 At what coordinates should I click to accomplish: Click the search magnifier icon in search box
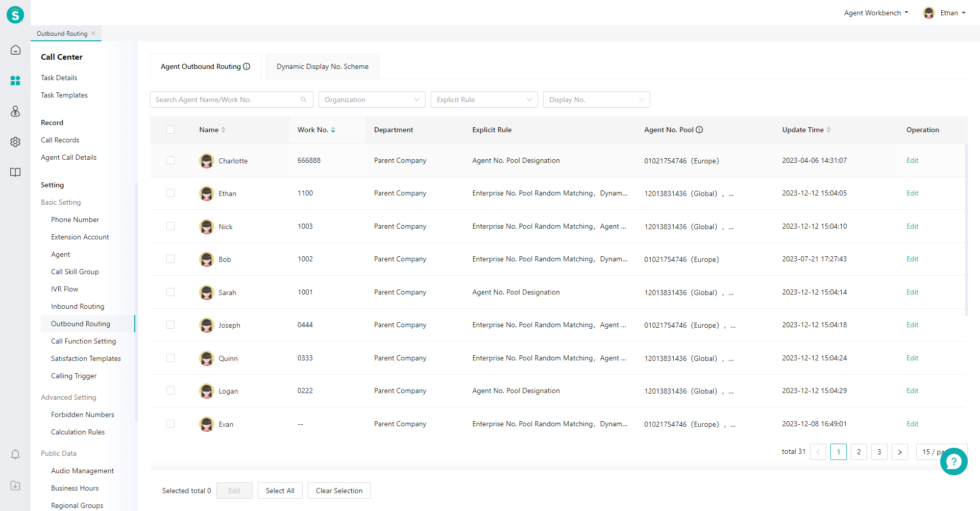click(x=304, y=100)
